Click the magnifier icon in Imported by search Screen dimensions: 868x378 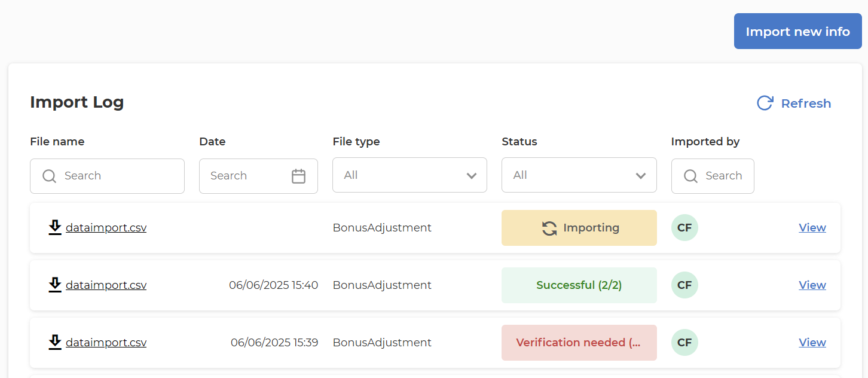[690, 176]
